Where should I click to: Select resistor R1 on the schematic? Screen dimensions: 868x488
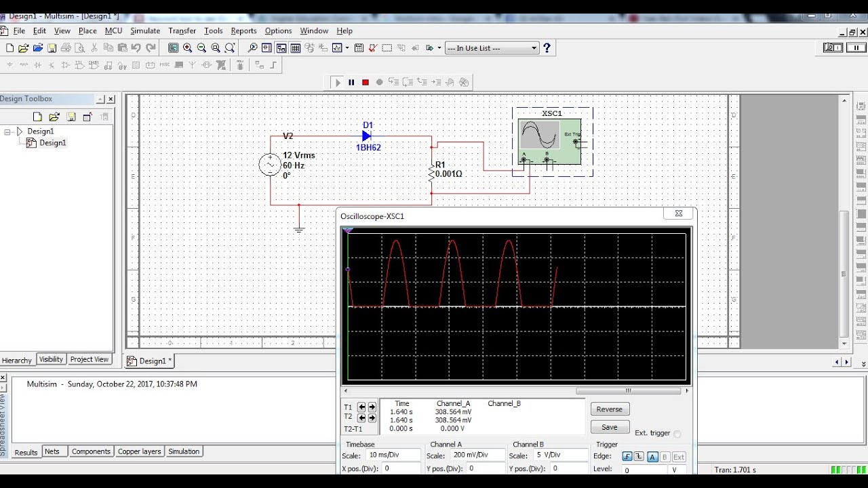431,174
